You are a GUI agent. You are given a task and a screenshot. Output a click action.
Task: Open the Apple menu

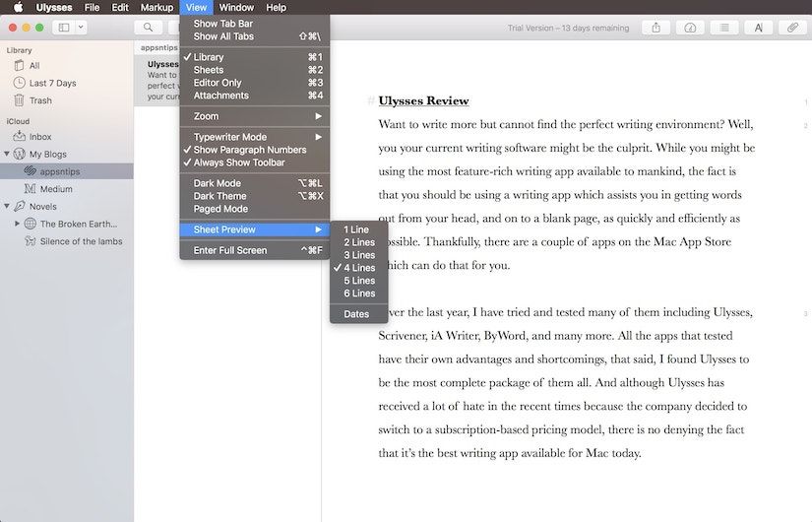pyautogui.click(x=18, y=7)
